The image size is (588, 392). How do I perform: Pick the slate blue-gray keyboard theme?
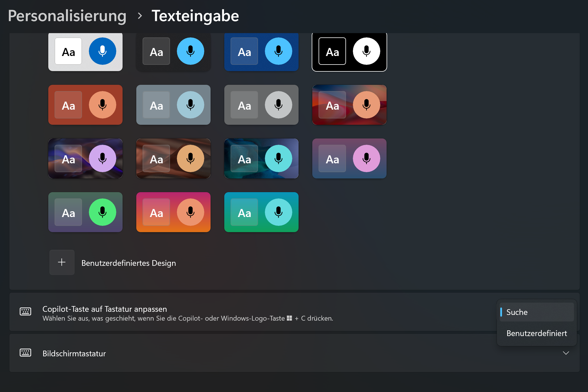pyautogui.click(x=173, y=105)
